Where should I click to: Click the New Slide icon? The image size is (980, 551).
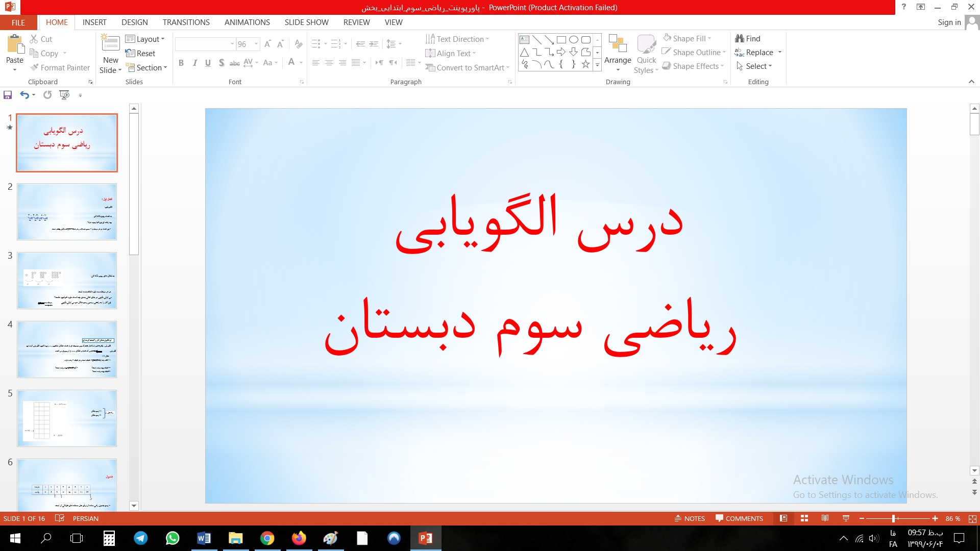(x=110, y=44)
